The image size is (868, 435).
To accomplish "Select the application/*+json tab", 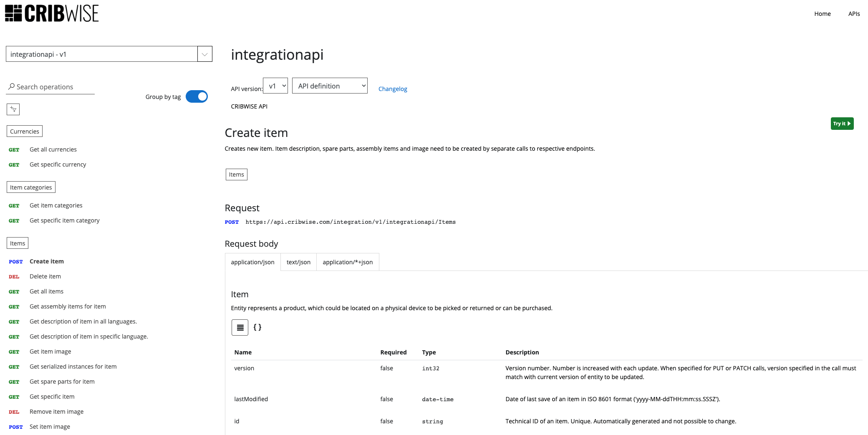I will [348, 262].
